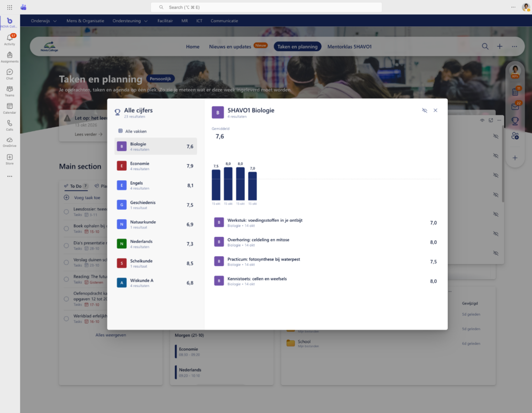The height and width of the screenshot is (413, 532).
Task: Close the Alle cijfers dialog
Action: (x=435, y=111)
